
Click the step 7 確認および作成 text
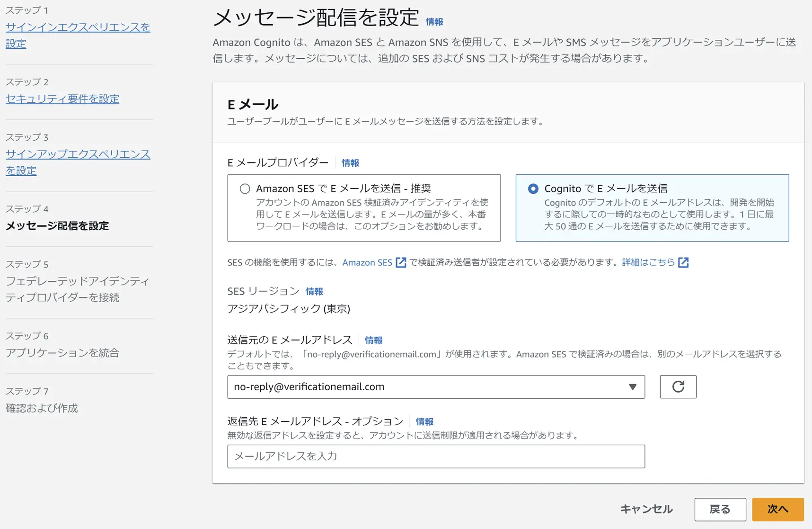point(42,408)
